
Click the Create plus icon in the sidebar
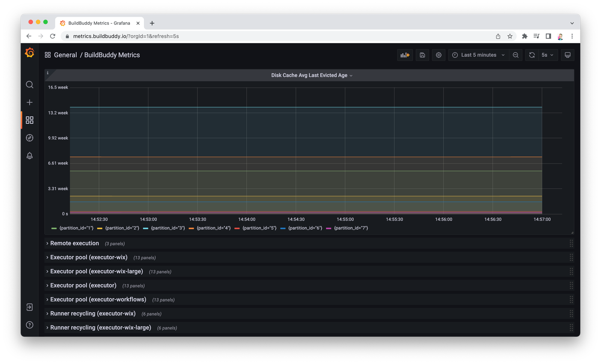point(30,102)
